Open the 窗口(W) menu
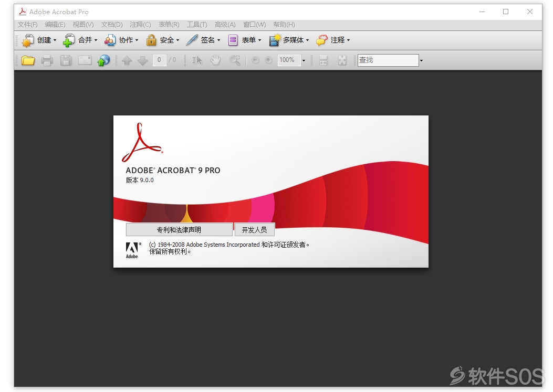Screen dimensions: 553x392 [x=255, y=25]
